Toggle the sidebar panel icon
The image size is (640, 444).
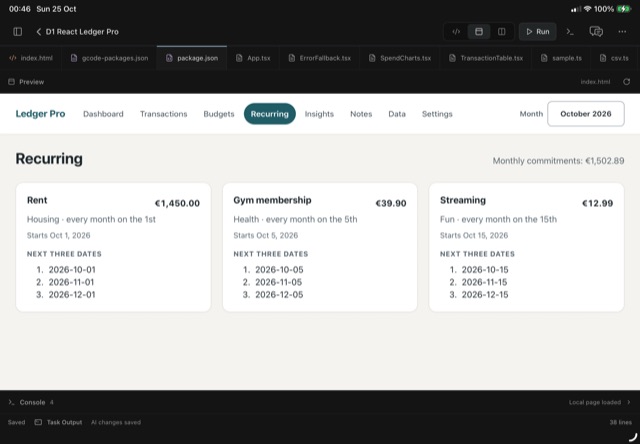coord(18,31)
